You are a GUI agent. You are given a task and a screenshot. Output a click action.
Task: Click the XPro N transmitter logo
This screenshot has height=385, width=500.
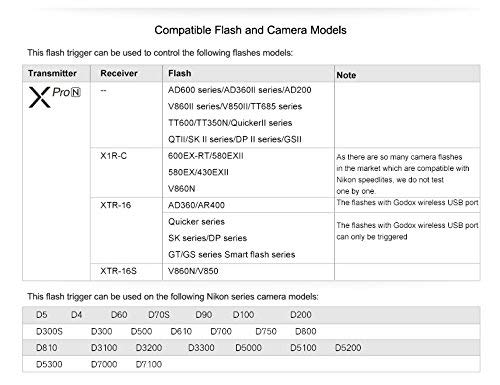[55, 97]
